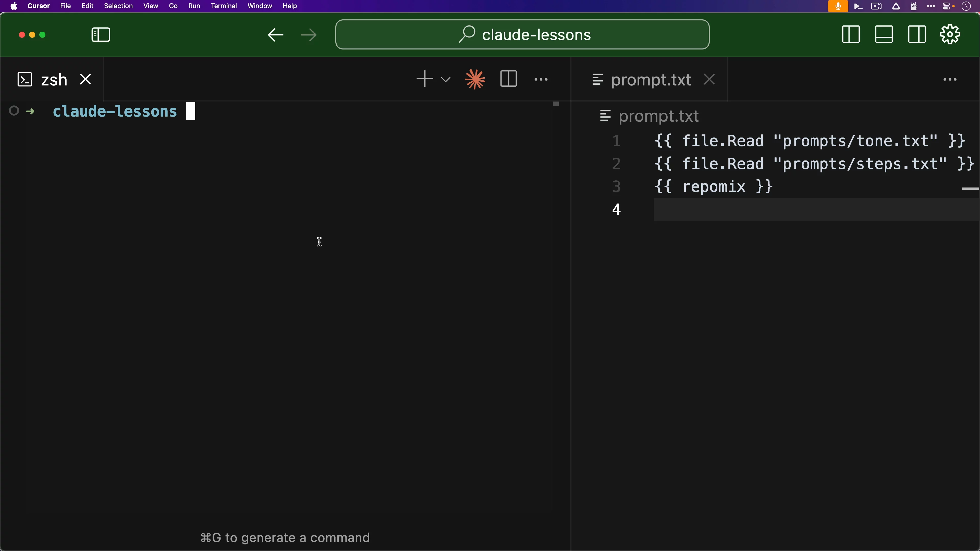980x551 pixels.
Task: Split the terminal editor
Action: click(x=508, y=79)
